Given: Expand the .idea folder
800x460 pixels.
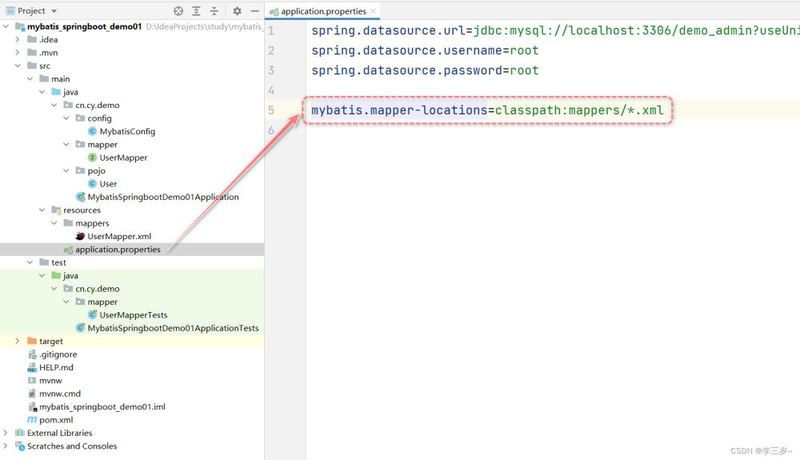Looking at the screenshot, I should pyautogui.click(x=18, y=39).
